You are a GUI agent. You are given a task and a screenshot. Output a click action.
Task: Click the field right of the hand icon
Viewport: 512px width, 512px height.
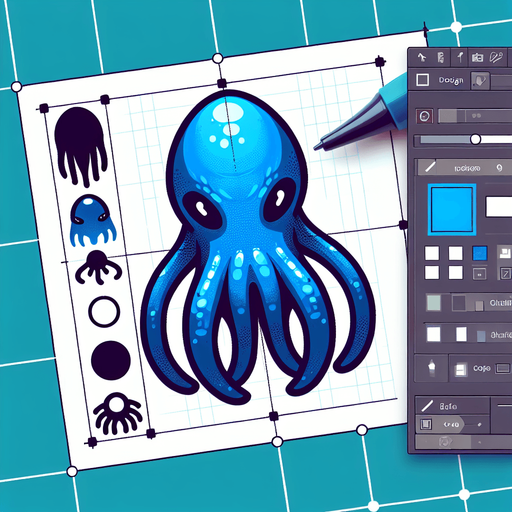[x=502, y=81]
